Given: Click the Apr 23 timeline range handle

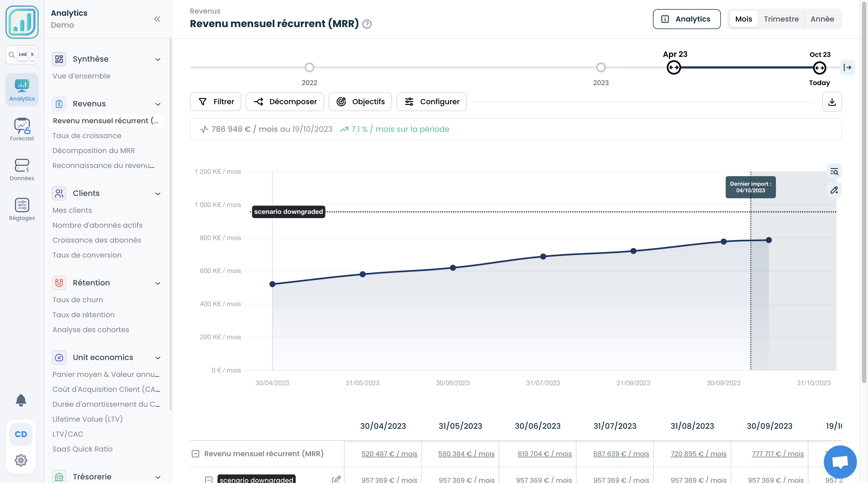Looking at the screenshot, I should [674, 67].
